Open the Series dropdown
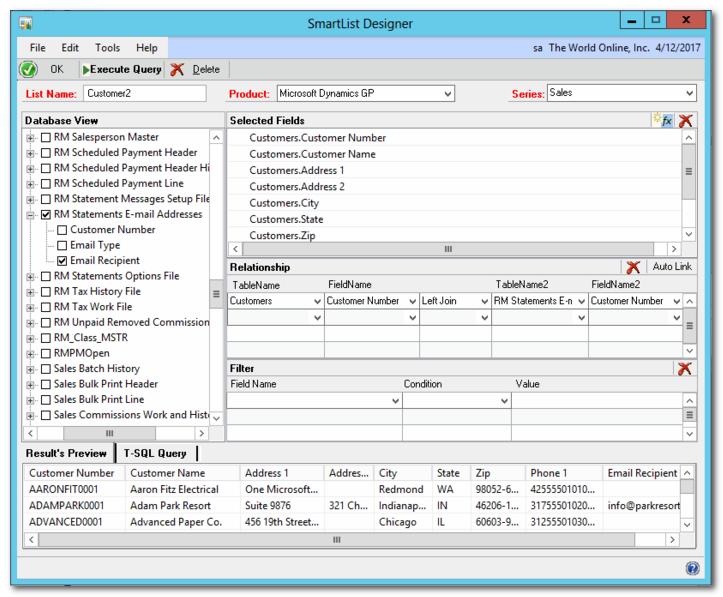This screenshot has height=597, width=723. click(x=689, y=93)
